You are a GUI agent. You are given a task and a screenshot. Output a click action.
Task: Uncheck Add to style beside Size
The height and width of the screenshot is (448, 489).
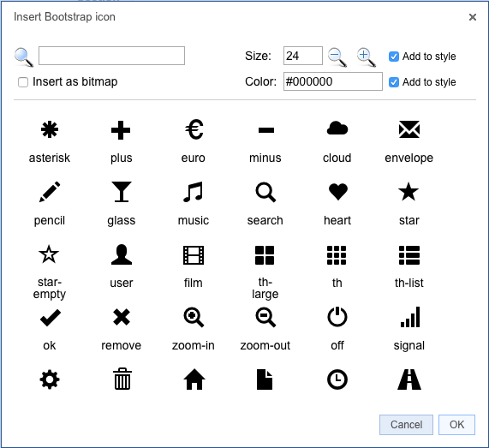(x=394, y=57)
